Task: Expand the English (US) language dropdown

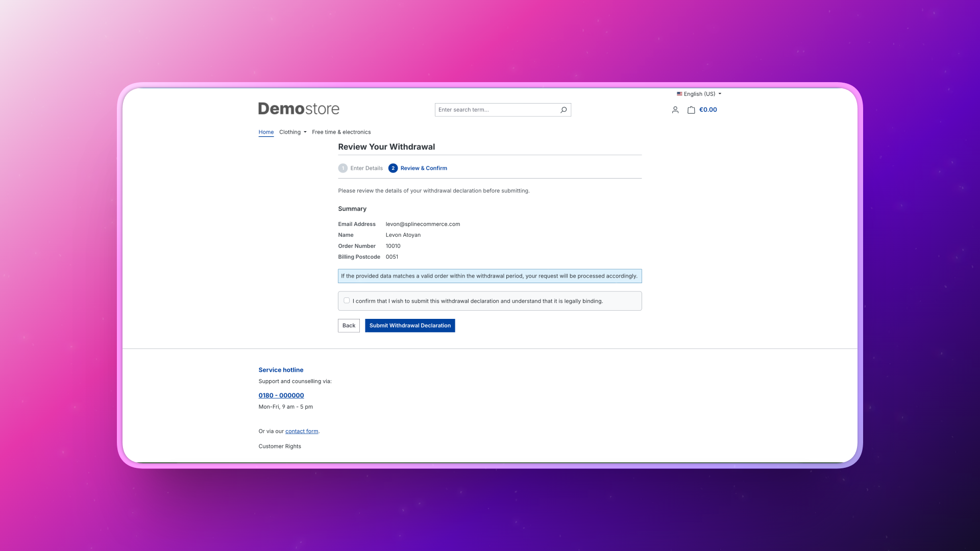Action: coord(699,94)
